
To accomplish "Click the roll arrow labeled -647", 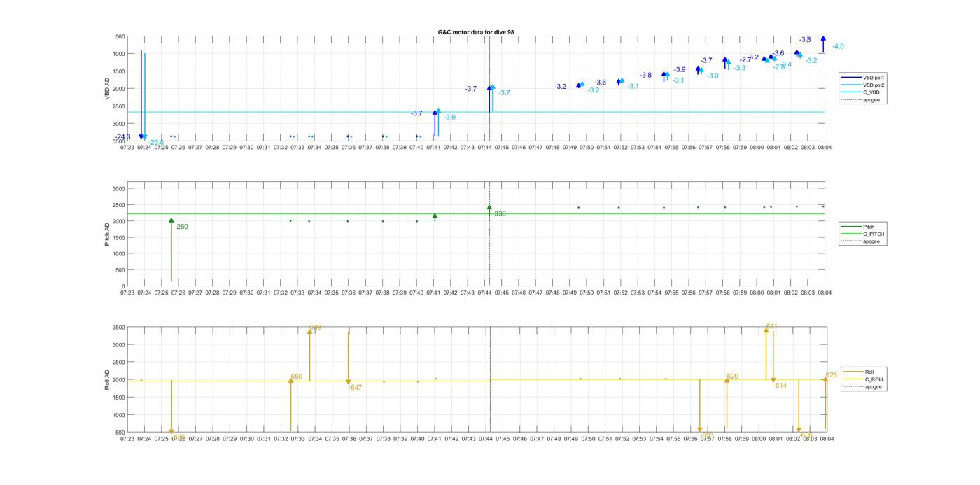I will pos(349,358).
